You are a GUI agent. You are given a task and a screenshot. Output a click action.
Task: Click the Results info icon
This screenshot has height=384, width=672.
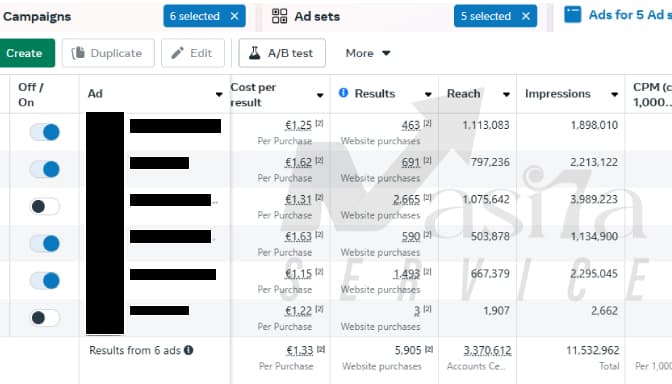(x=343, y=93)
